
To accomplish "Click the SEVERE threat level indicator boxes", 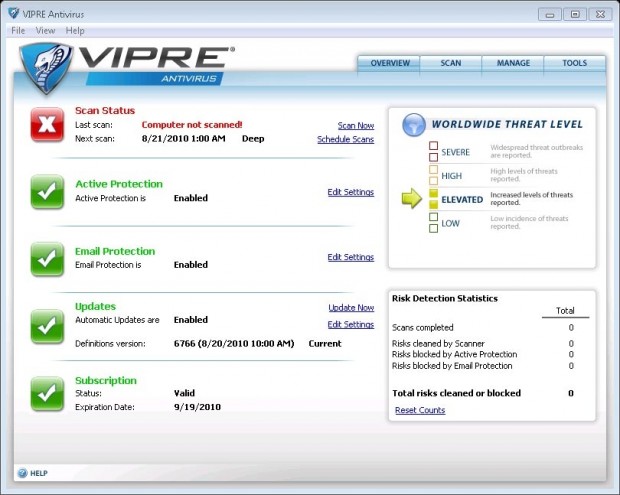I will coord(433,151).
